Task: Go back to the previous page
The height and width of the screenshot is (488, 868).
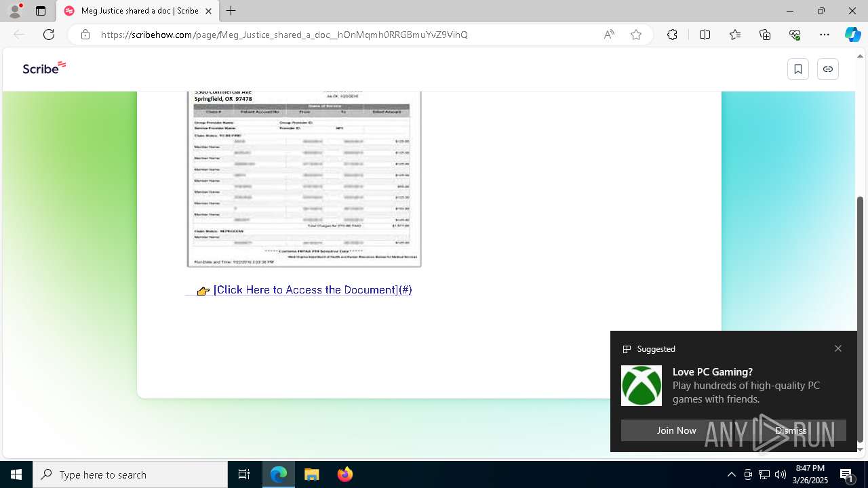Action: 19,35
